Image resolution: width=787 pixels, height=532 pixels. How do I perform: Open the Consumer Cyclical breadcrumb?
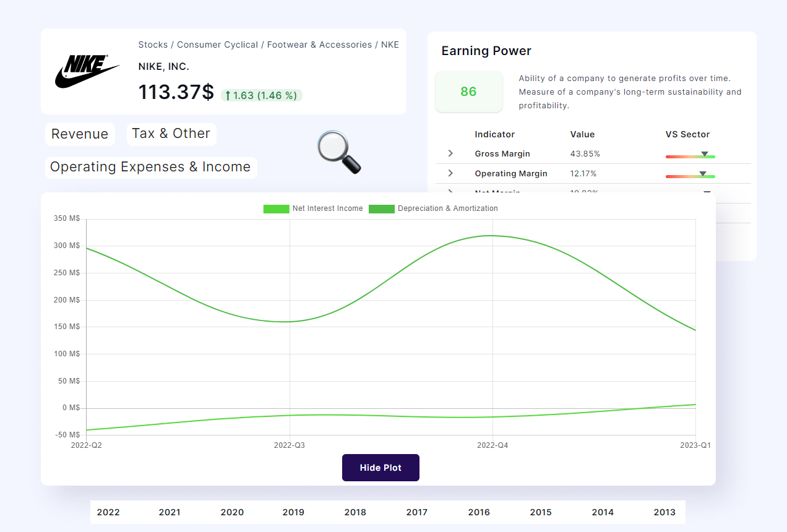point(217,45)
